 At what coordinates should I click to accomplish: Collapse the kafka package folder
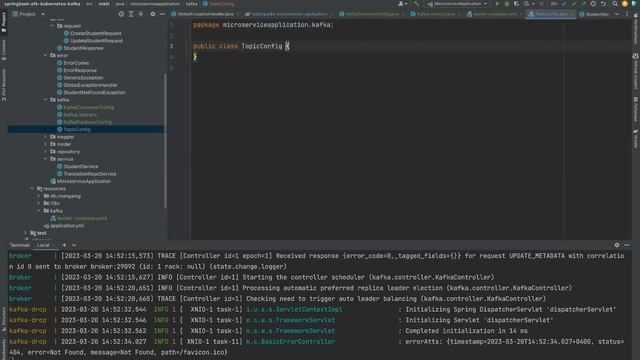[45, 100]
